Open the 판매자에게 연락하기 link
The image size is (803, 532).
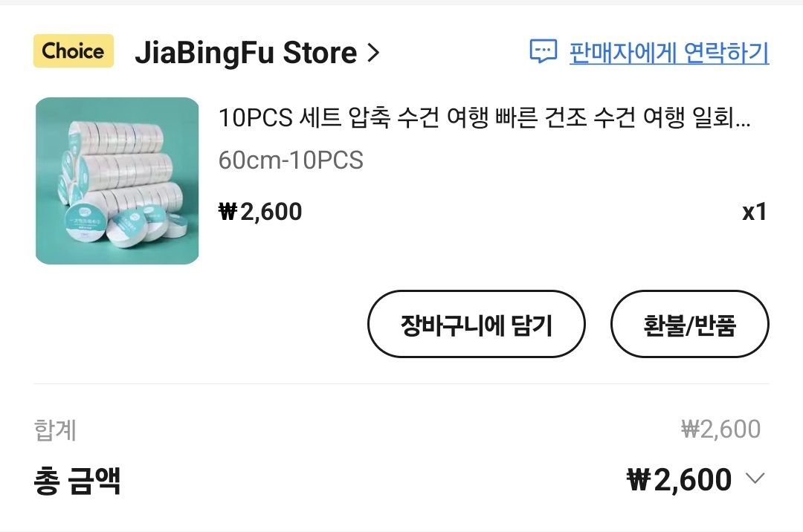coord(669,52)
